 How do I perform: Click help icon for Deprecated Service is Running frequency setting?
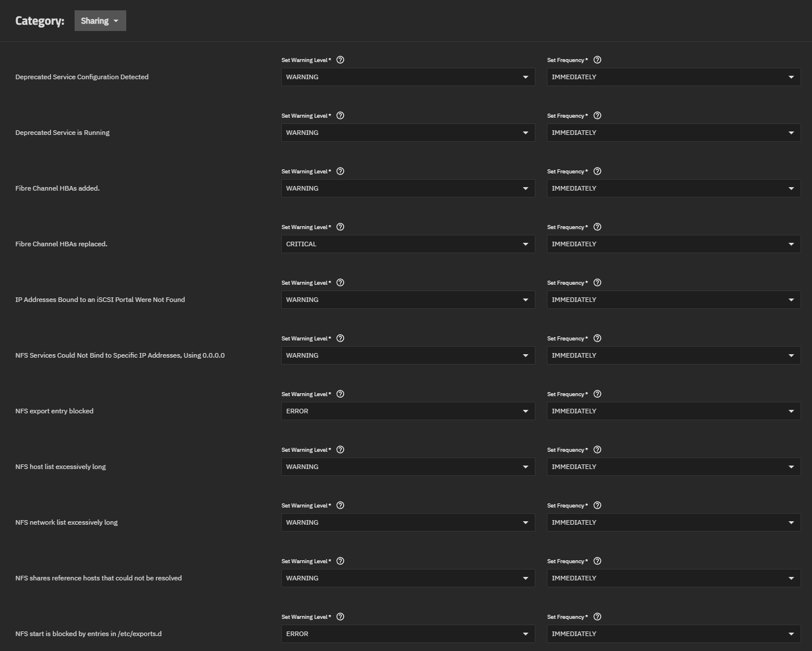coord(597,115)
